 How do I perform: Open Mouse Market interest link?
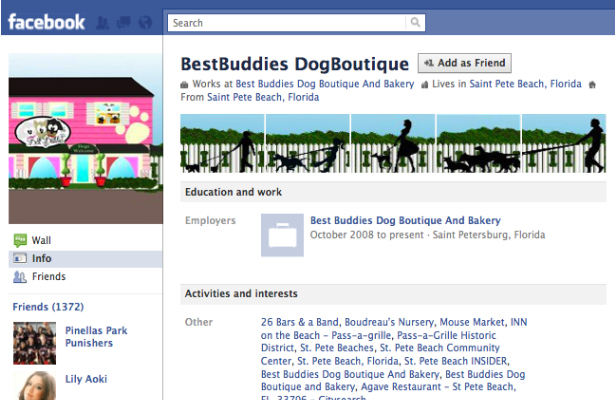(x=472, y=322)
